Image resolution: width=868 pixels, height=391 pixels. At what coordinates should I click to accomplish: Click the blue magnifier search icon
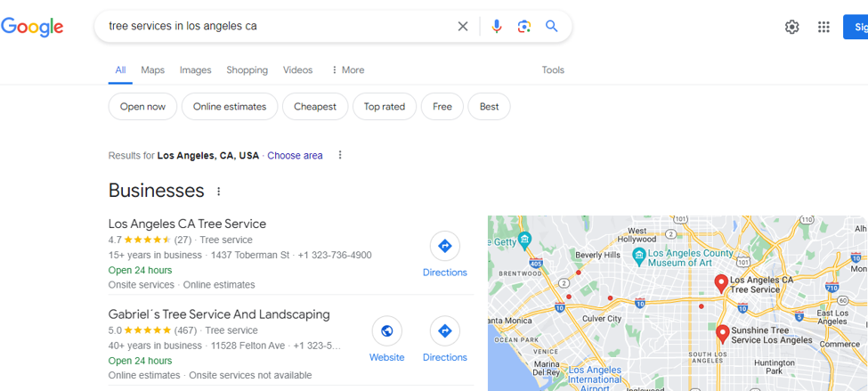(x=551, y=26)
